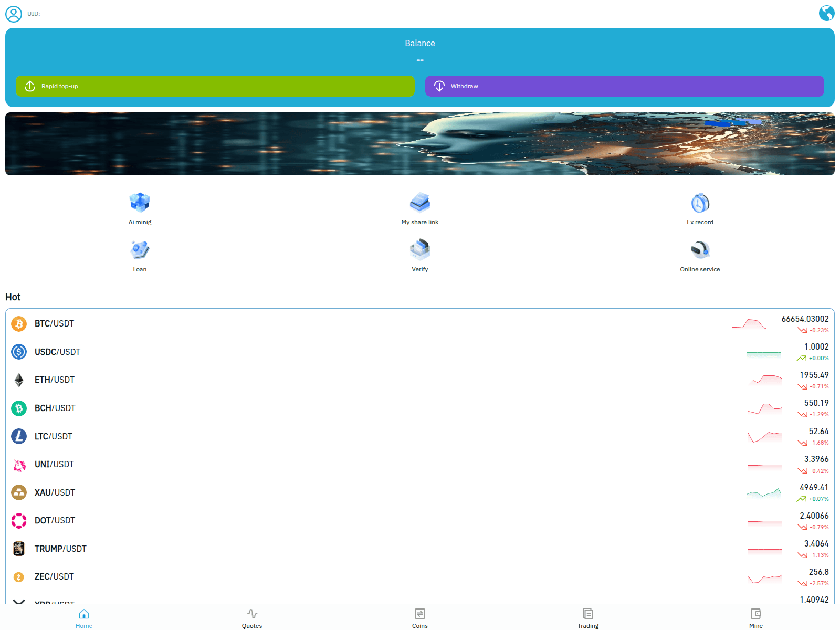Viewport: 840px width, 630px height.
Task: Open the Ex record page
Action: pyautogui.click(x=700, y=208)
